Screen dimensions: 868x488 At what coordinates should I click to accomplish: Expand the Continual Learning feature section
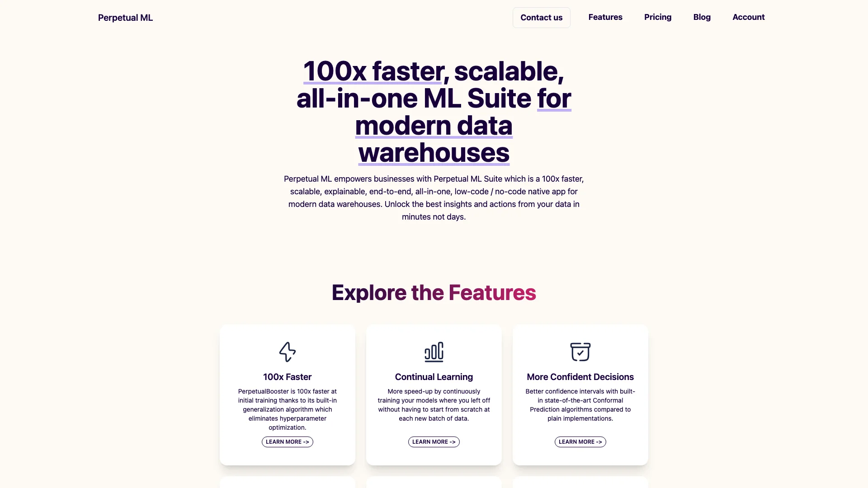(434, 441)
